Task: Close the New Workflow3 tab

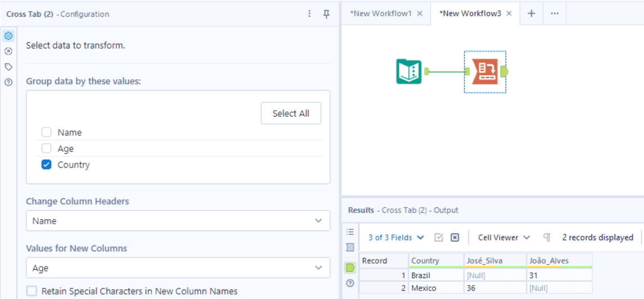Action: pyautogui.click(x=509, y=13)
